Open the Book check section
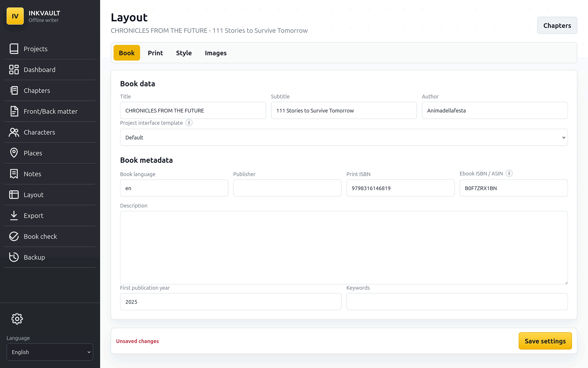This screenshot has width=588, height=368. [50, 236]
